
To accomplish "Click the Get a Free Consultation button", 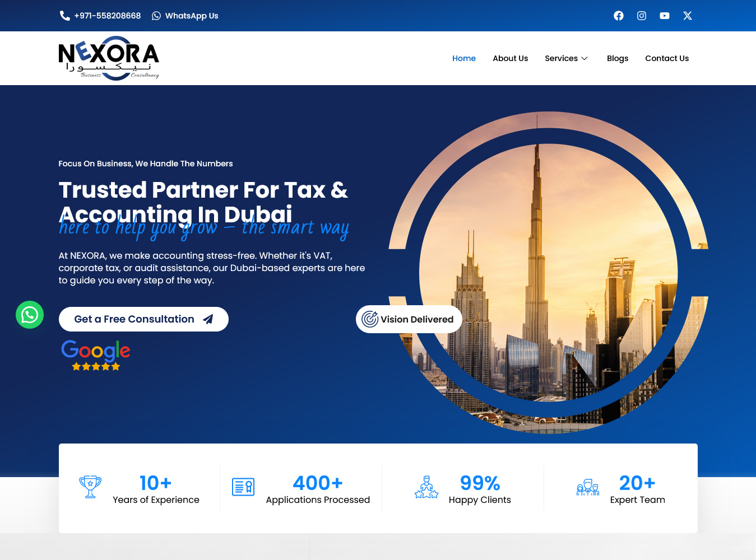I will tap(143, 319).
